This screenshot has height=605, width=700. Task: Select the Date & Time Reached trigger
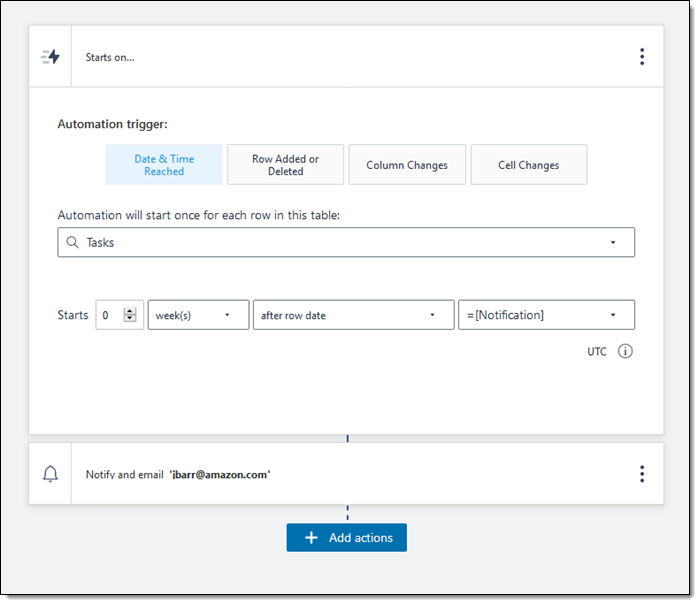164,165
